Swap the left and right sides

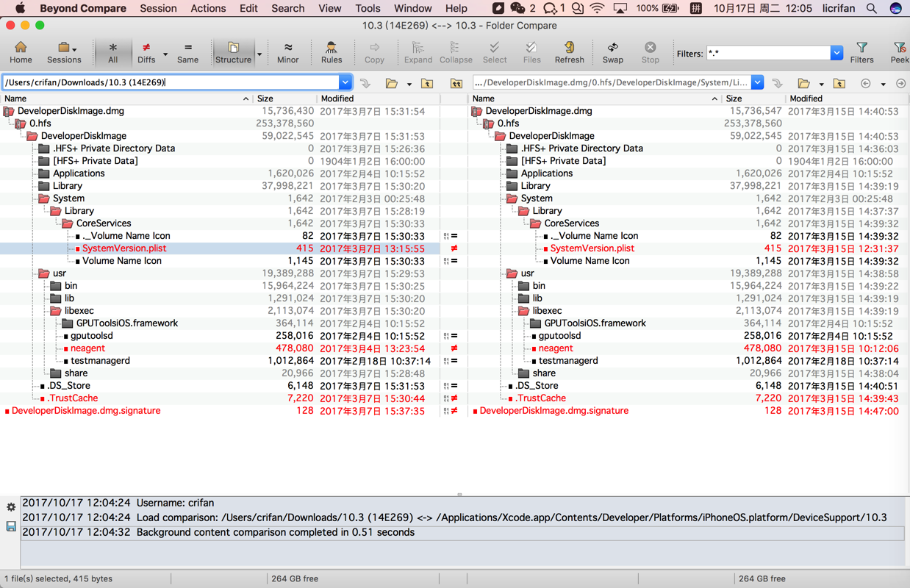(x=612, y=52)
